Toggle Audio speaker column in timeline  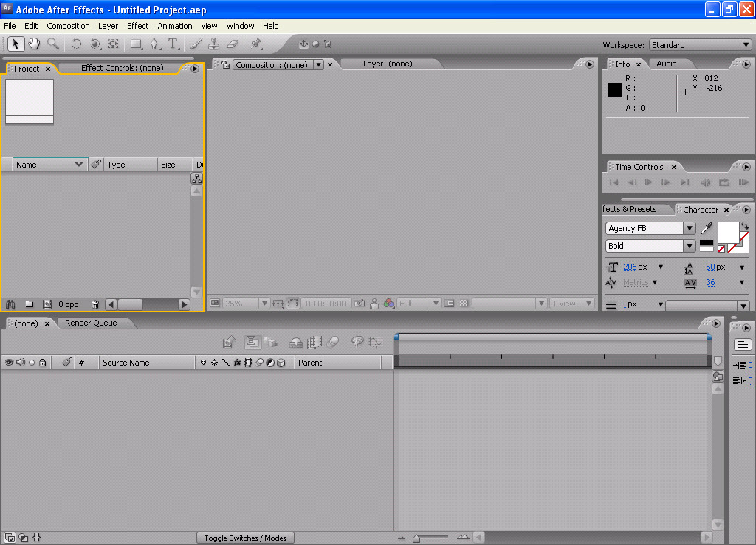tap(21, 362)
